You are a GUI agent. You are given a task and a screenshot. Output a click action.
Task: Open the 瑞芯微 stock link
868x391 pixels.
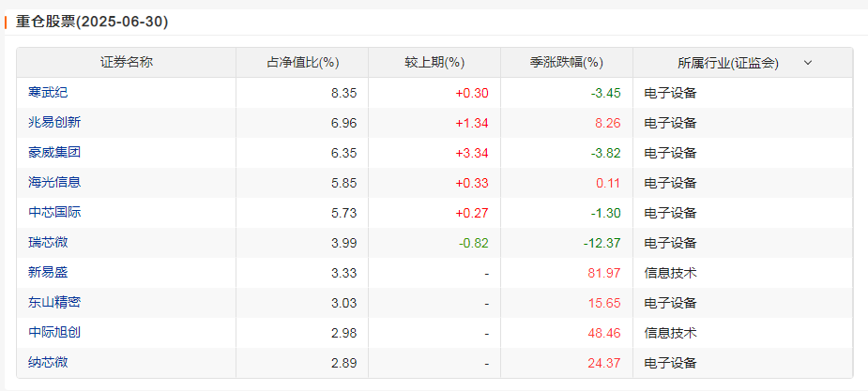(x=48, y=243)
